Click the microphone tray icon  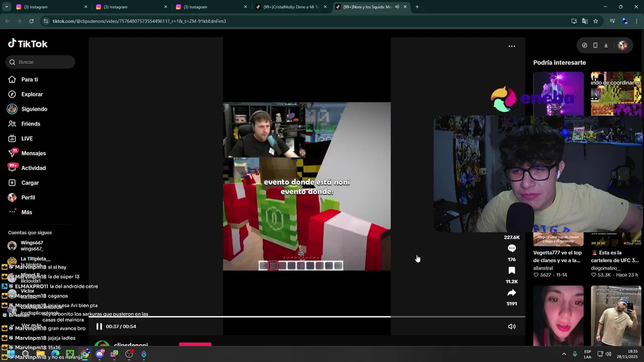tap(575, 354)
